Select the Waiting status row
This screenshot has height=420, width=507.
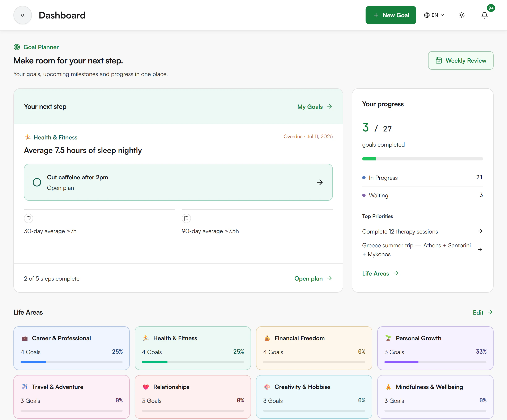[x=422, y=195]
